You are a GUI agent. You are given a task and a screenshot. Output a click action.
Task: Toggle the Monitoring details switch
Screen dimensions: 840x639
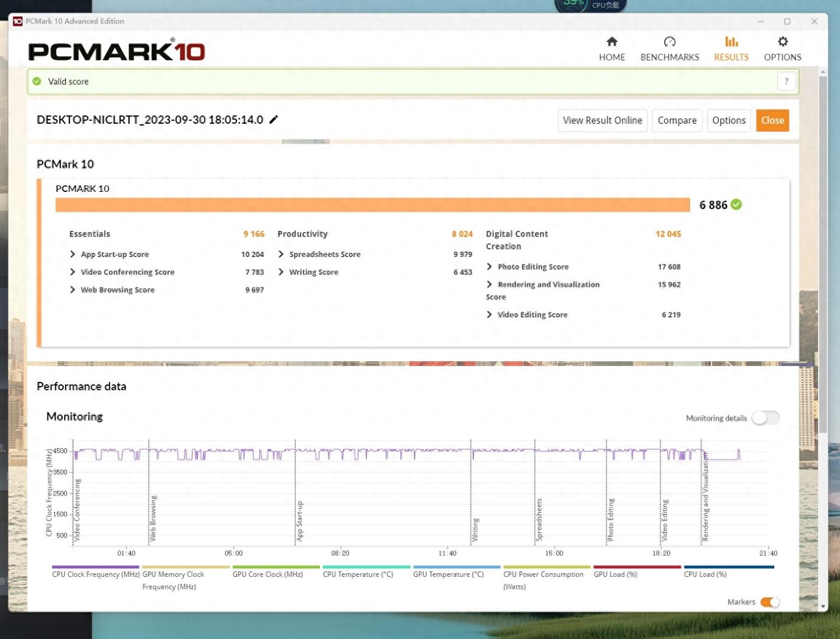(765, 418)
